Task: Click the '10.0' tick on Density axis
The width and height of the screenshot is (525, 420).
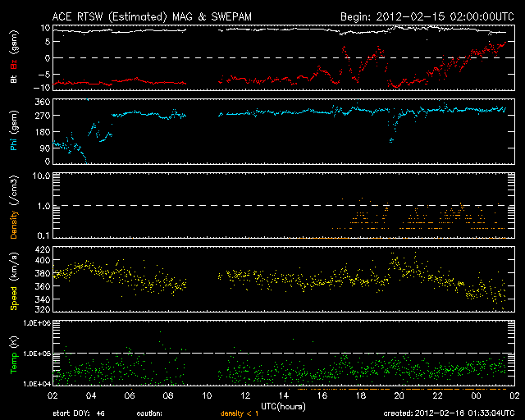Action: click(x=41, y=176)
